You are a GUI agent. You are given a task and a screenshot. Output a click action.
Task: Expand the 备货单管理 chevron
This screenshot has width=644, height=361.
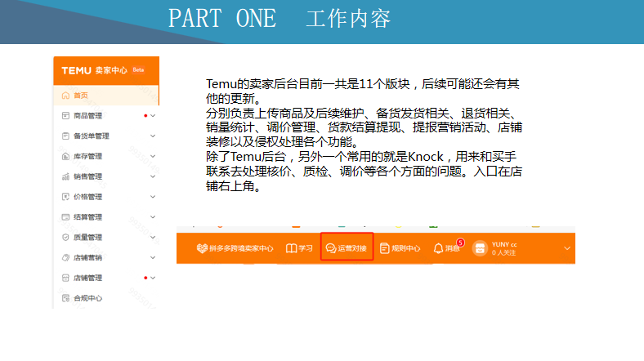153,136
